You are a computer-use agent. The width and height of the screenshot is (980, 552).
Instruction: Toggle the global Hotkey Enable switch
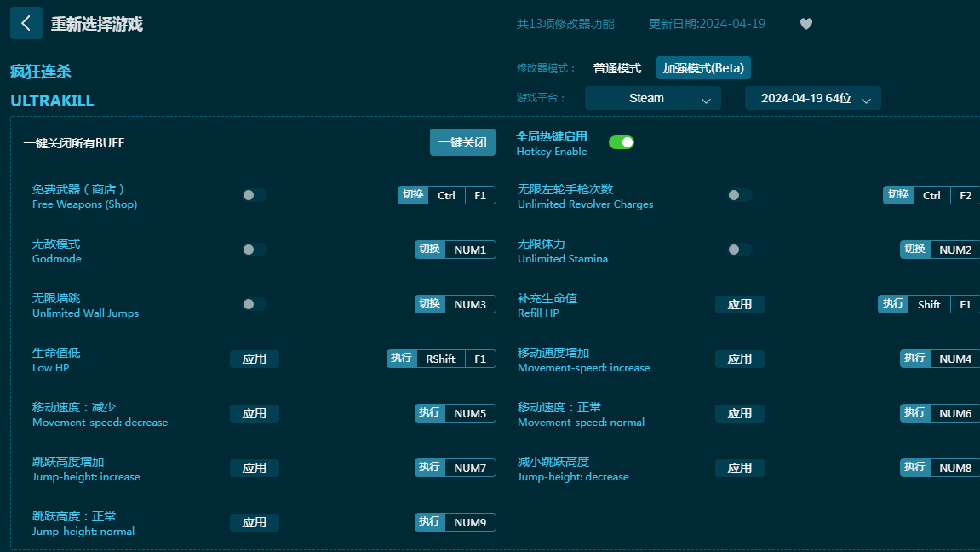point(622,142)
